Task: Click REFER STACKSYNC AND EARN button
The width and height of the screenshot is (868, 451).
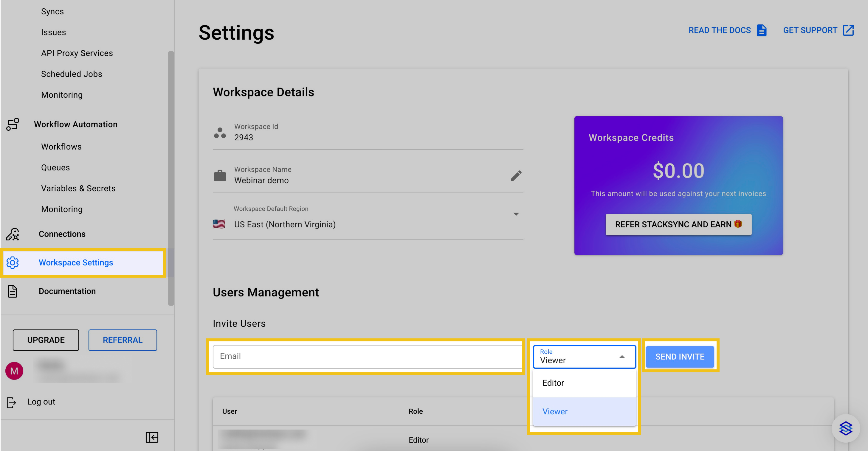Action: point(678,224)
